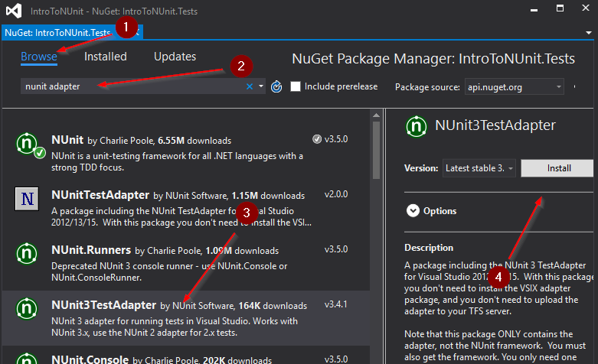The height and width of the screenshot is (364, 598).
Task: Minimize the Visual Studio window
Action: (534, 9)
